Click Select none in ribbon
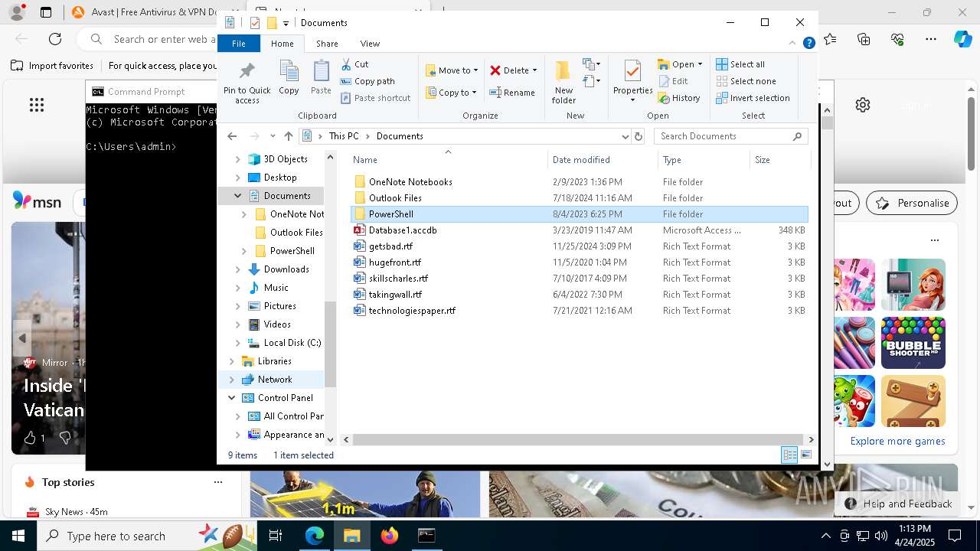 (746, 81)
